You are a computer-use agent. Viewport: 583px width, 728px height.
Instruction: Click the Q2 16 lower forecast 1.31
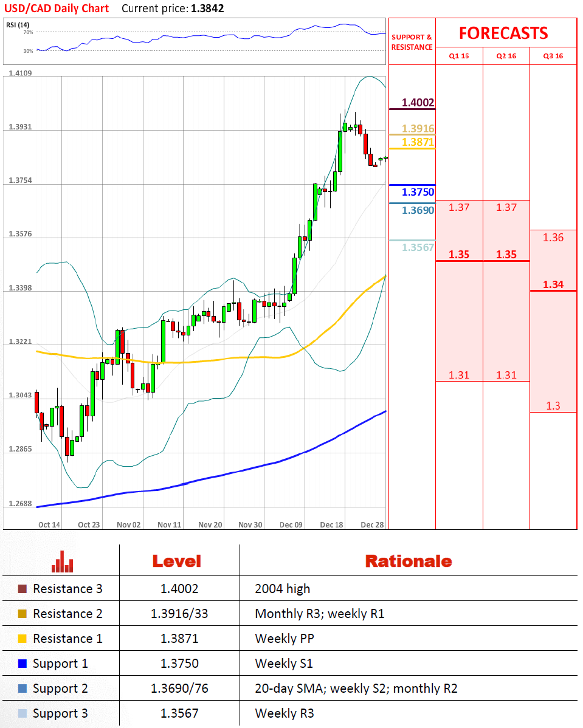[x=506, y=375]
